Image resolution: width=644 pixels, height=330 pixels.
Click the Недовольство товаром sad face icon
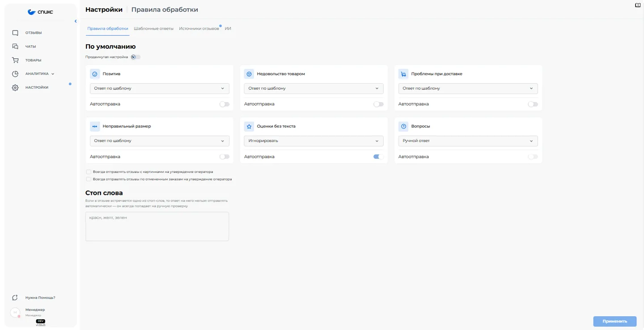click(x=249, y=74)
